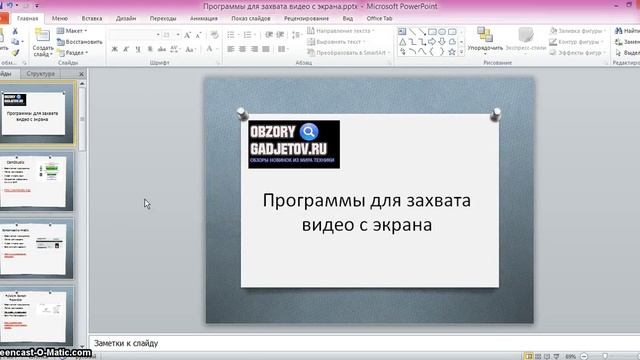Click the zoom slider handle
Screen dimensions: 640x360
click(605, 356)
